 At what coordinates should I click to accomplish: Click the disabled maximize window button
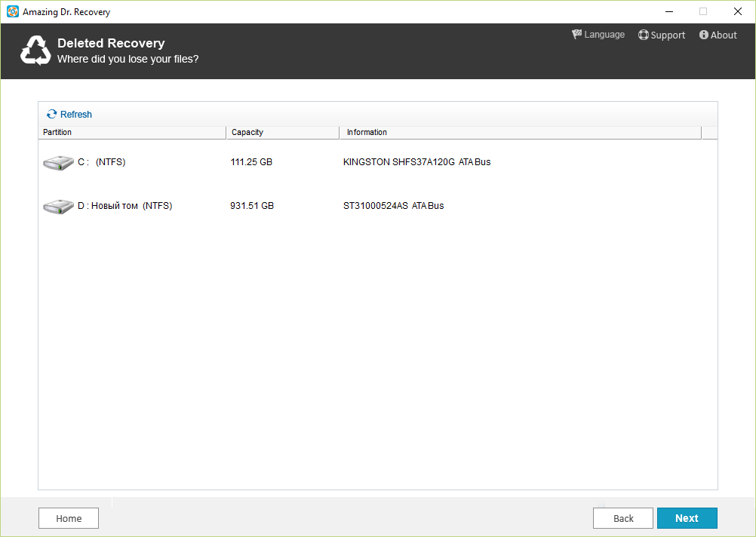(703, 11)
